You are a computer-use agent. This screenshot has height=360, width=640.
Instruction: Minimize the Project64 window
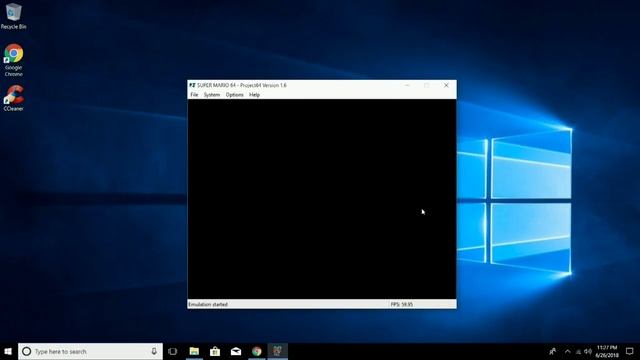[x=407, y=85]
